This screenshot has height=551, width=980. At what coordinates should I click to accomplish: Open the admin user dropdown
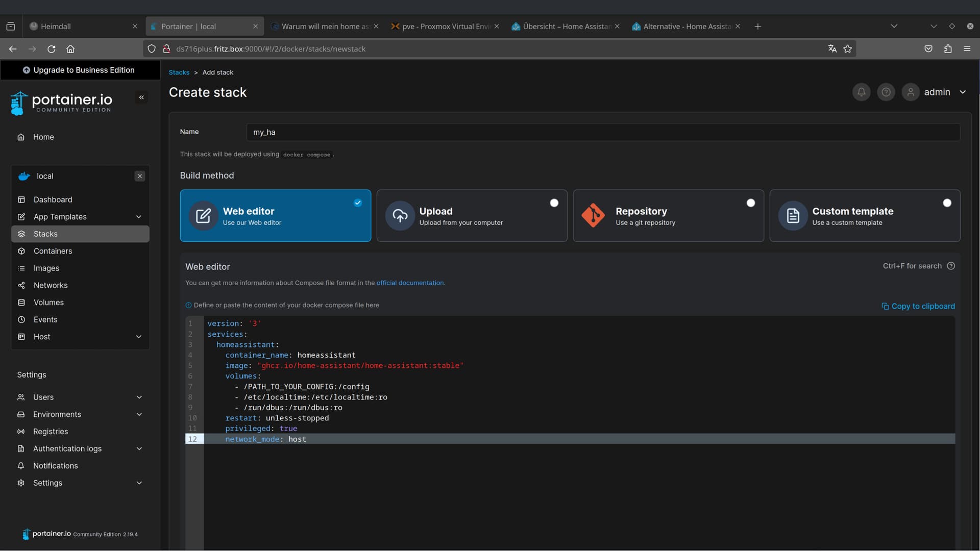[963, 92]
